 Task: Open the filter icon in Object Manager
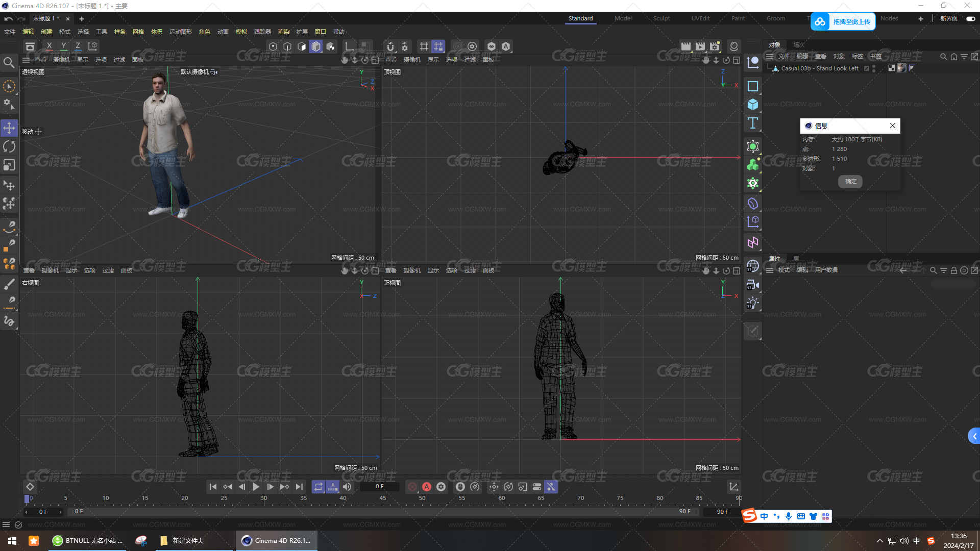point(964,57)
